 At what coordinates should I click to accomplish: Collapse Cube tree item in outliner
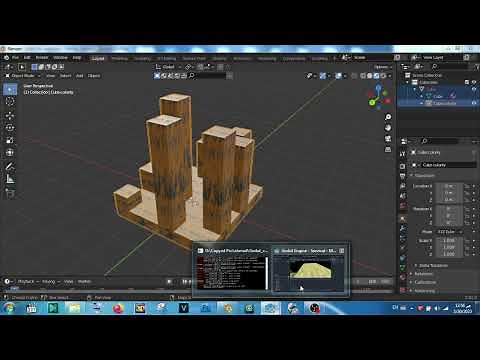pos(415,89)
